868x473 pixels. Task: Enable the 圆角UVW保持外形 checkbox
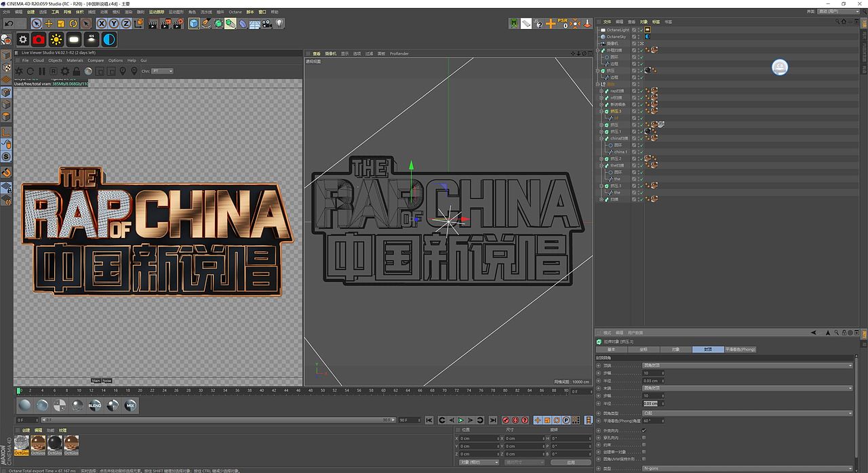pyautogui.click(x=644, y=459)
